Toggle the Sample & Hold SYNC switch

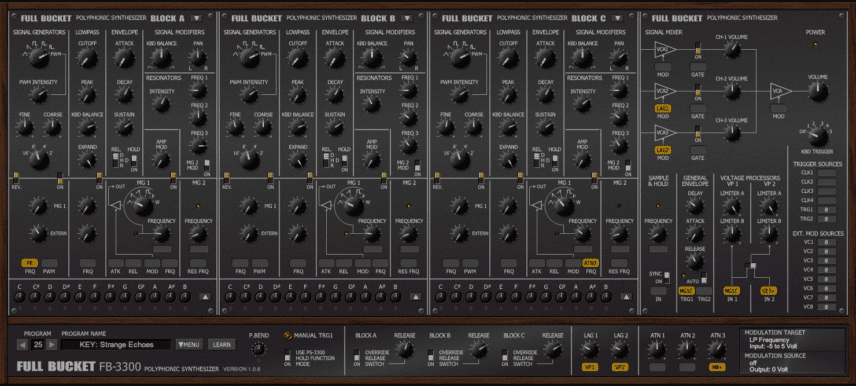coord(667,276)
